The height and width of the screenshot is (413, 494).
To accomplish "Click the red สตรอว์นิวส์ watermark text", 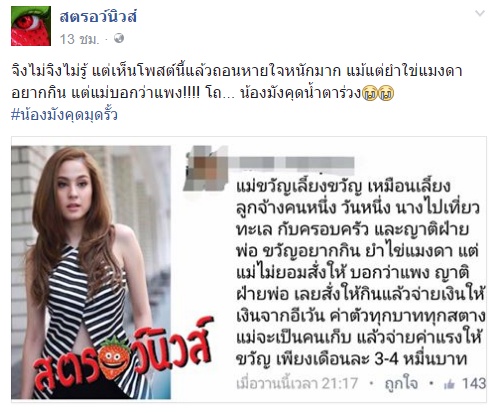I will (123, 356).
